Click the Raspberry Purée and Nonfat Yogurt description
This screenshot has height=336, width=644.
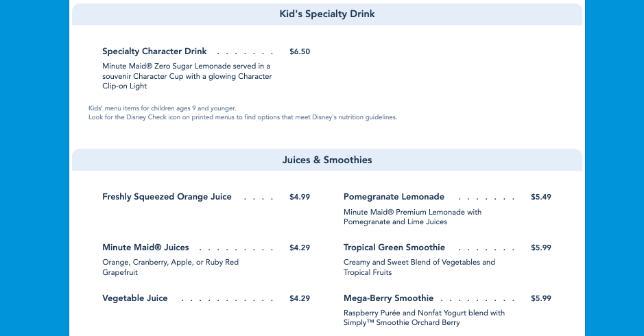tap(424, 317)
